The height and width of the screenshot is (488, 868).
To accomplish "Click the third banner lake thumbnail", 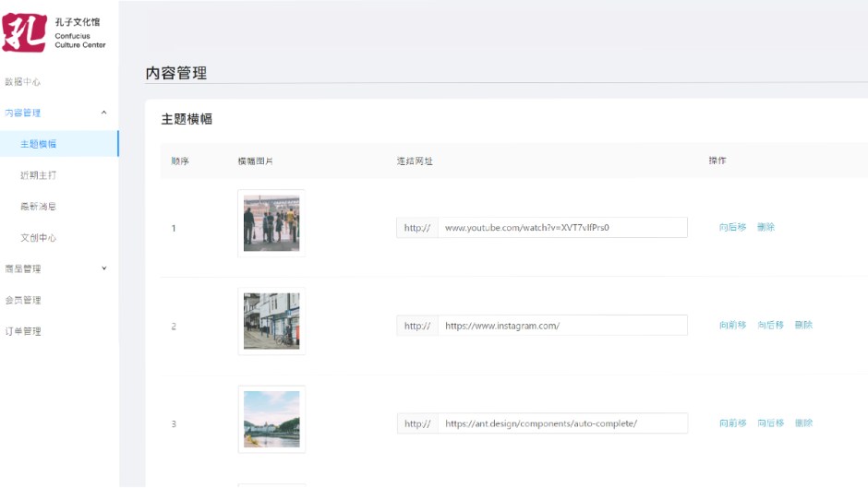I will point(271,419).
